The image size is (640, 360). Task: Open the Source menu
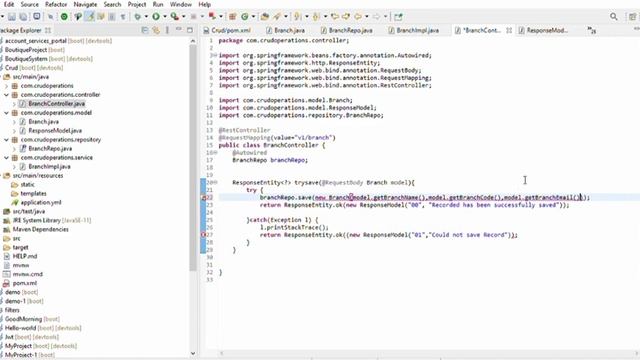(x=30, y=4)
